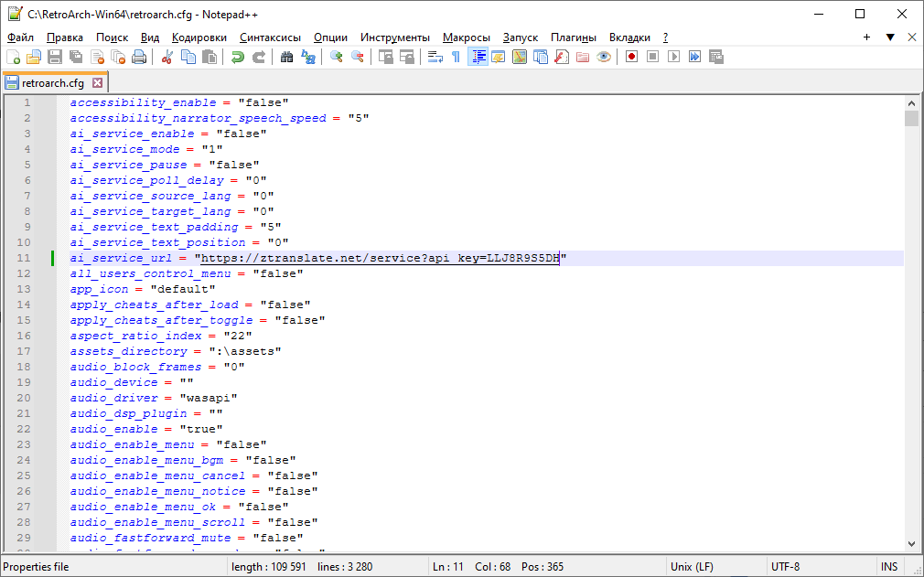Open the Файл menu
924x577 pixels.
21,37
